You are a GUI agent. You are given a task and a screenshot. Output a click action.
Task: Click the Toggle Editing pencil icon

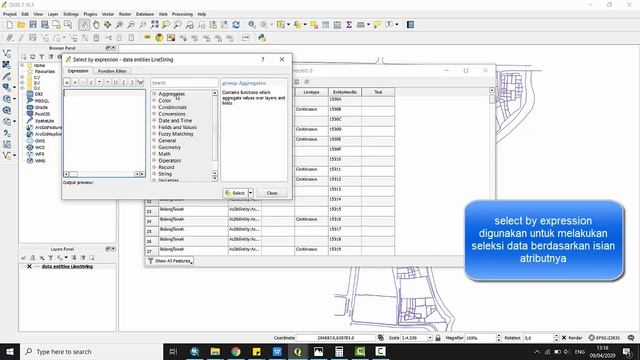tap(21, 38)
